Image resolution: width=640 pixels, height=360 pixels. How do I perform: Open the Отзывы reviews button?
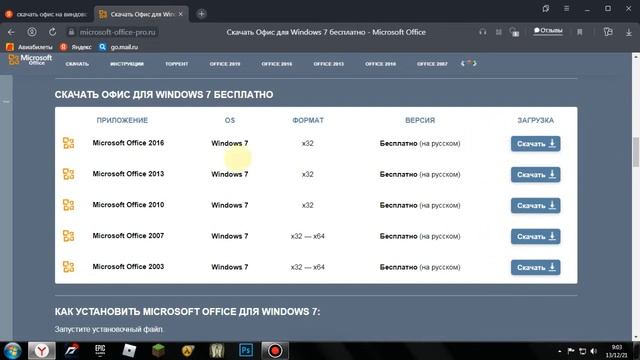548,31
